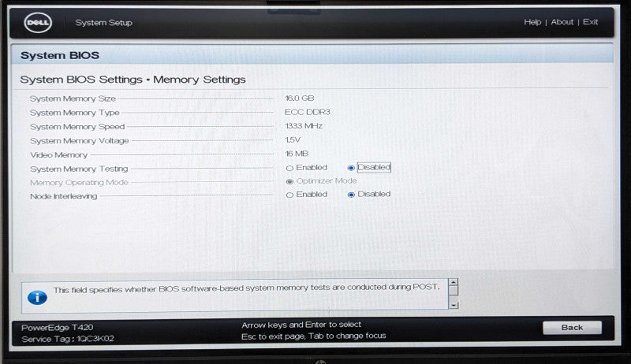Click the Memory Operating Mode label
The image size is (631, 364).
click(79, 183)
